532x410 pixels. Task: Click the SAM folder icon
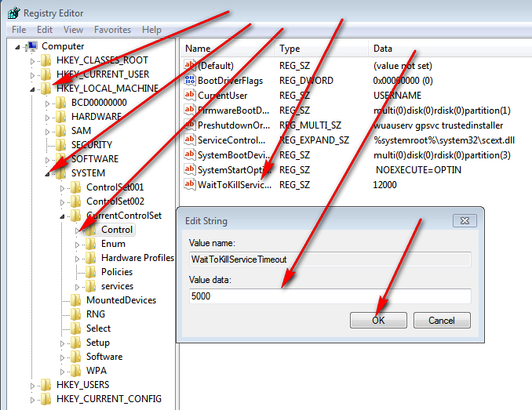point(60,131)
